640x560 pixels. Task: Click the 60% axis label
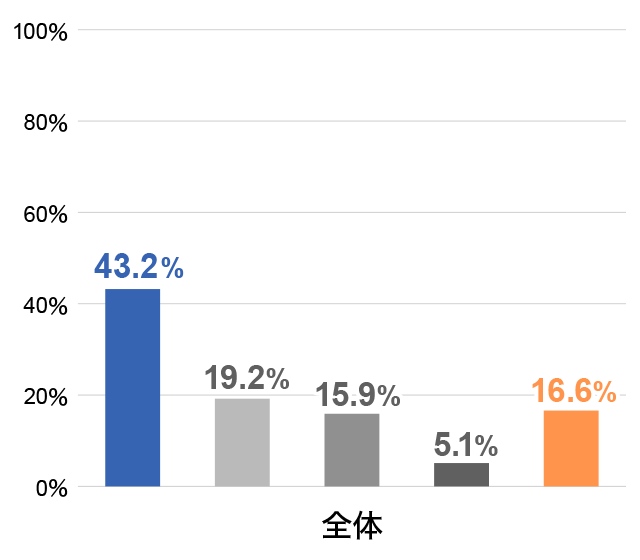pyautogui.click(x=45, y=214)
